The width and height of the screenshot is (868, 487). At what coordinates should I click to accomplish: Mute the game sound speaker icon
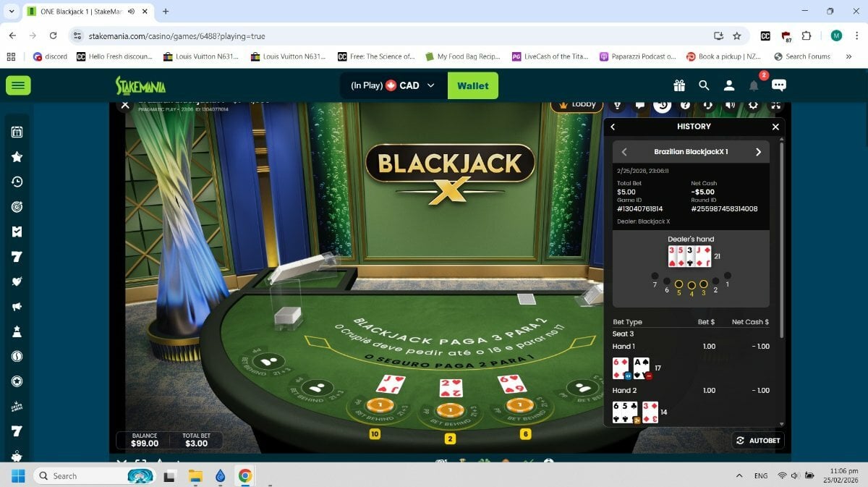pos(731,105)
